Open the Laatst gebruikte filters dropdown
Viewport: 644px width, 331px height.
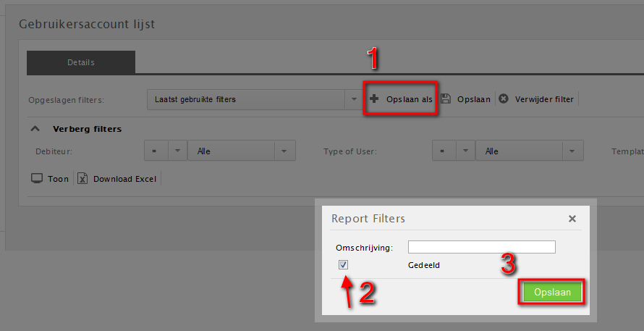tap(354, 99)
